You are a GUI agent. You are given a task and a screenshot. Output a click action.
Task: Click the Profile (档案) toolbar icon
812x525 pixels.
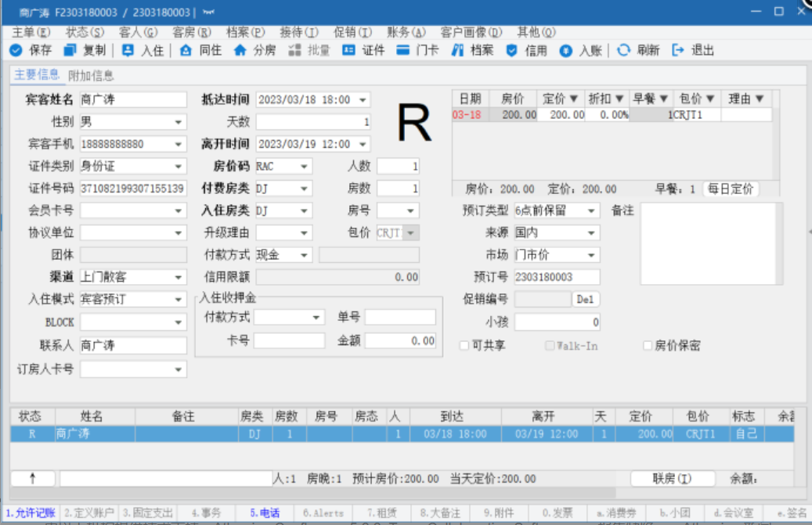(x=457, y=50)
